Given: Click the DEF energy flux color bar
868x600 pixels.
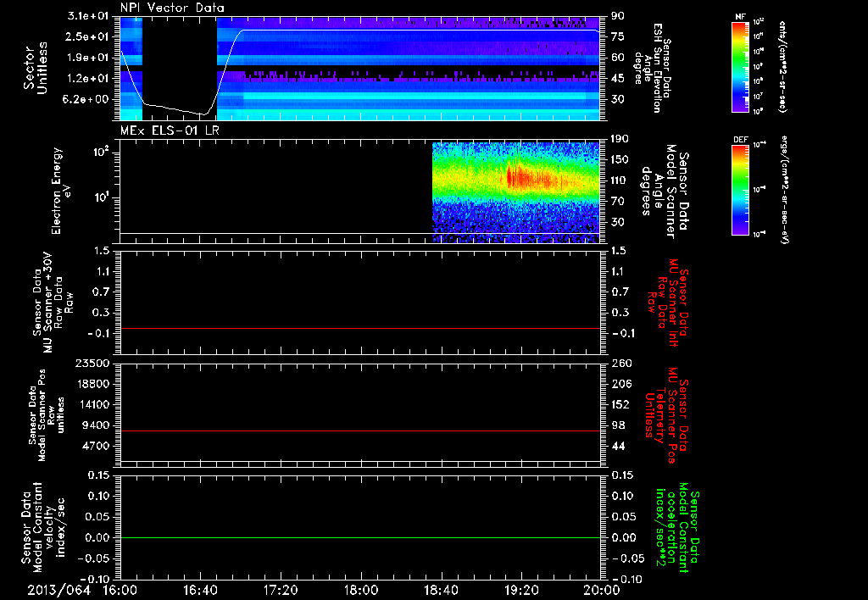Looking at the screenshot, I should (740, 190).
